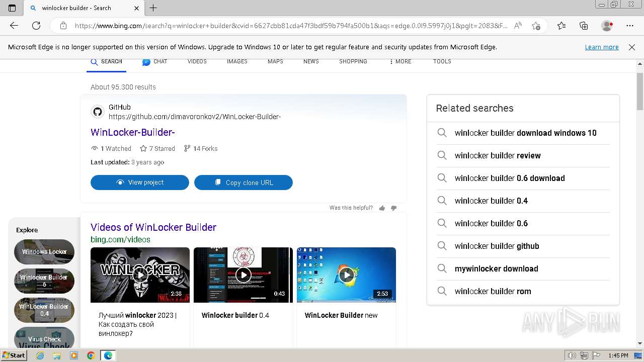Open Videos of WinLocker Builder heading
The height and width of the screenshot is (362, 644).
click(153, 227)
